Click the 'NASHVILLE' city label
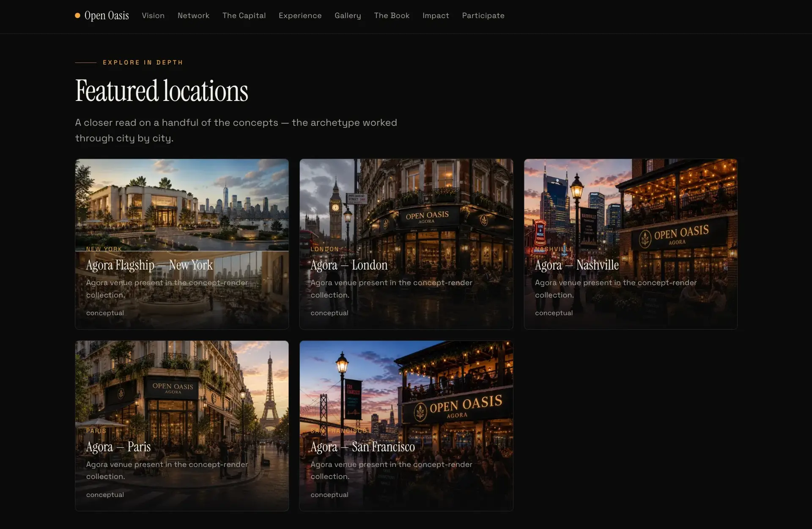 click(x=554, y=249)
